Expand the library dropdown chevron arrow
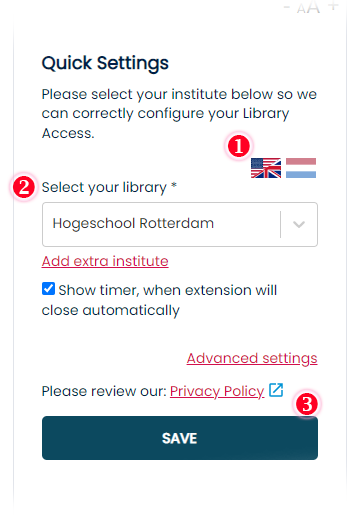The height and width of the screenshot is (516, 360). click(x=299, y=224)
